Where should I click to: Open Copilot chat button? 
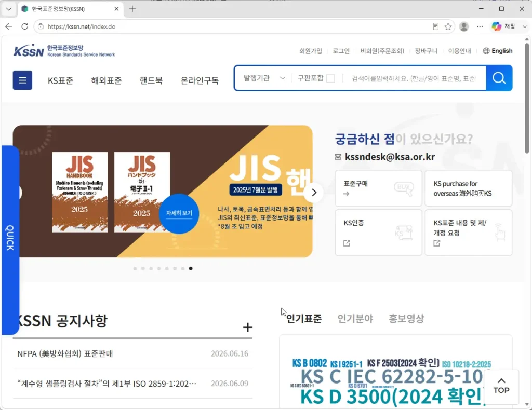click(503, 26)
